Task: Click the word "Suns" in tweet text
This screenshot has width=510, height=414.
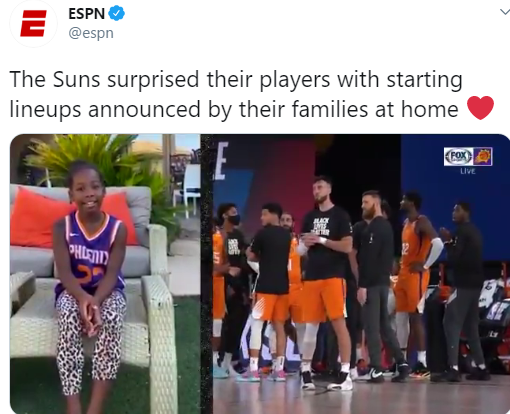Action: 76,79
